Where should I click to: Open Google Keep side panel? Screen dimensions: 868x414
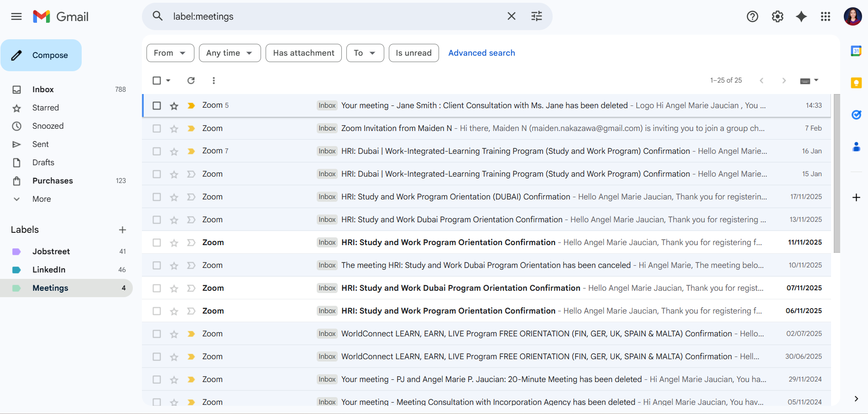856,83
